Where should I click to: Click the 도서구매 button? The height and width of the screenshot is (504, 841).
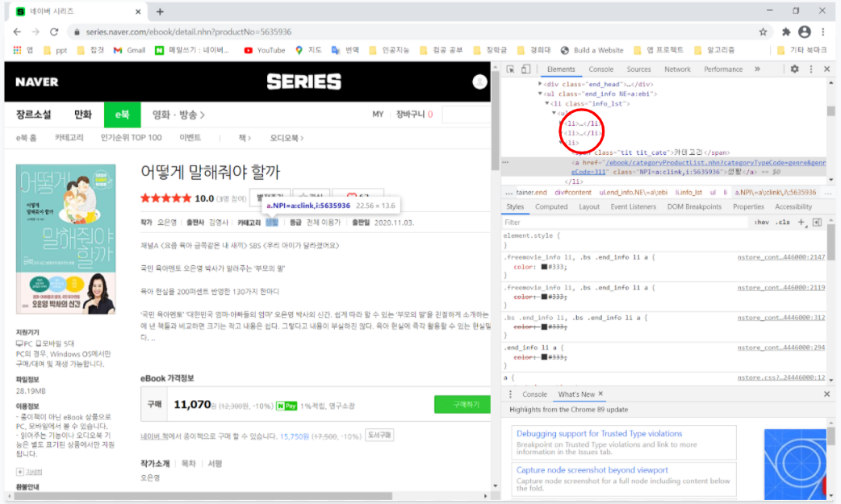tap(379, 435)
